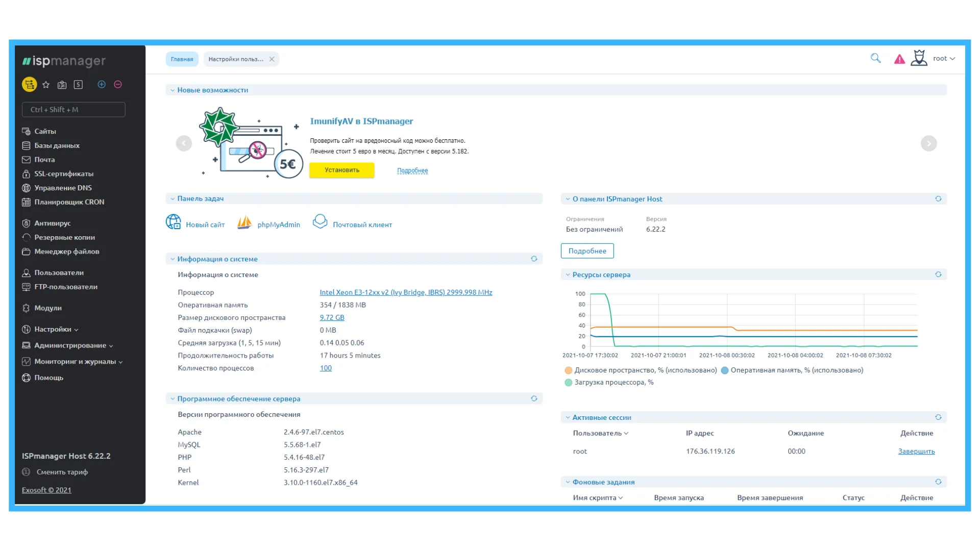980x551 pixels.
Task: Toggle Загрузка процессора series in legend
Action: (609, 382)
